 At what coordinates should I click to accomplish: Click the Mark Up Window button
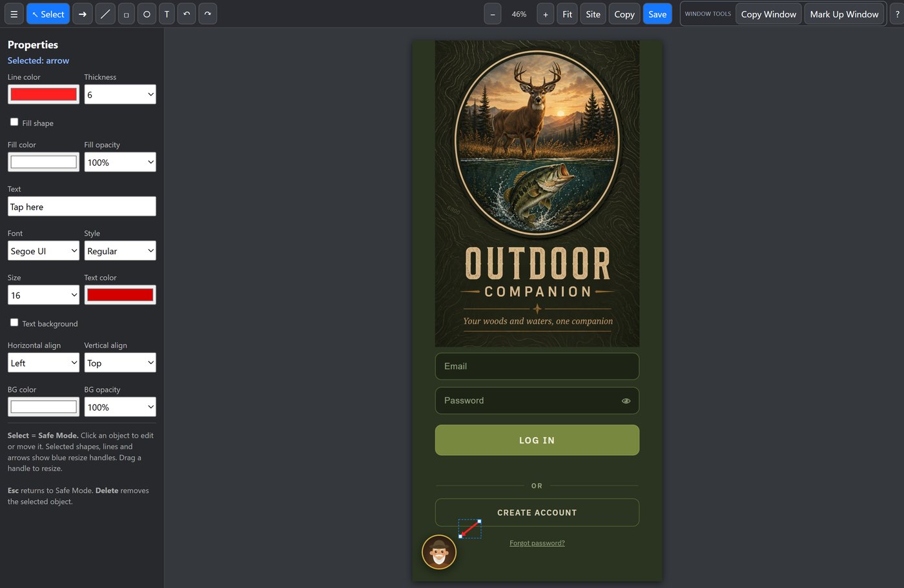pyautogui.click(x=844, y=14)
